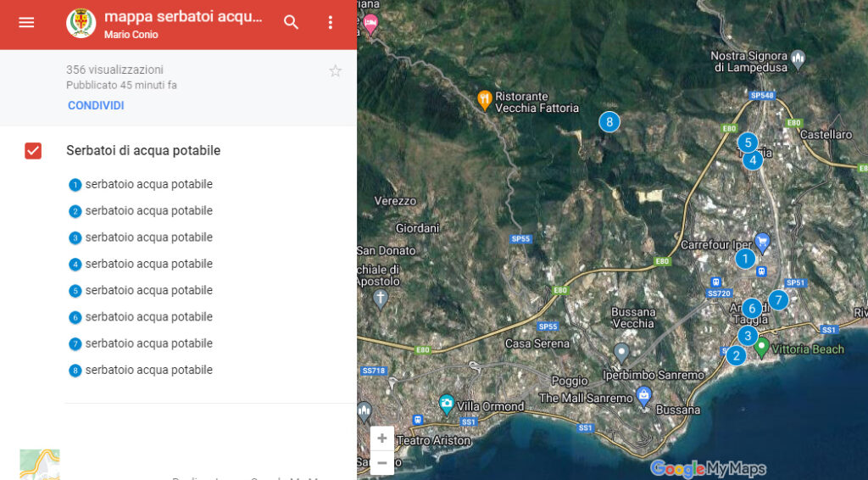Star this map as favorite
The image size is (868, 480).
(335, 71)
